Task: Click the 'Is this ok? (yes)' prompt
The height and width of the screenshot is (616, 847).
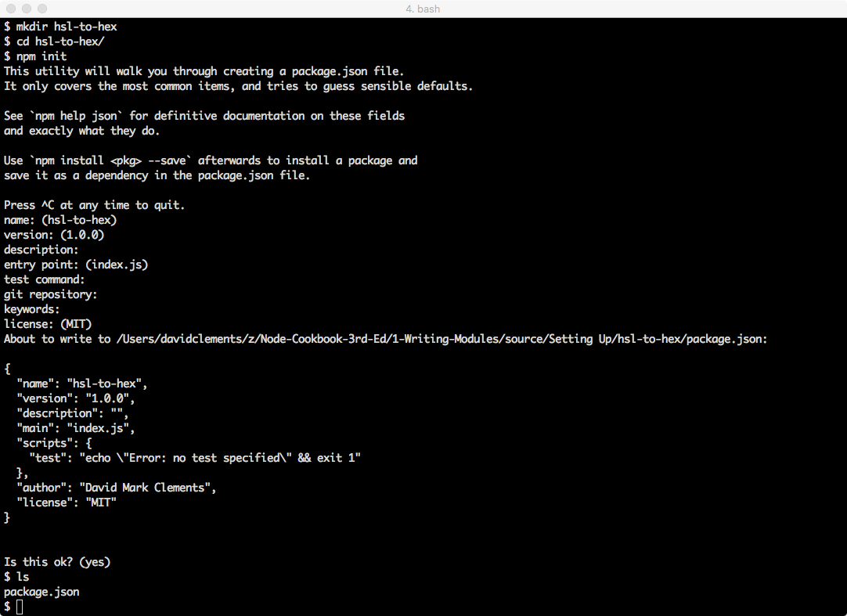Action: [56, 562]
